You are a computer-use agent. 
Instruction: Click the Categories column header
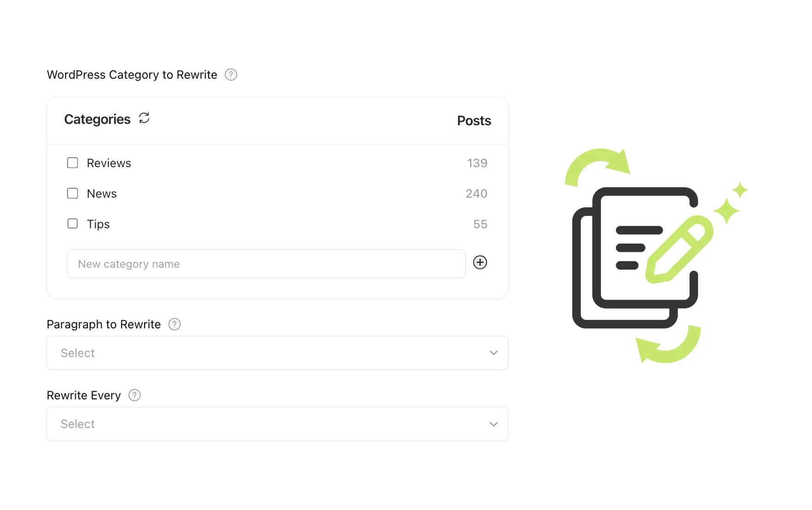97,119
